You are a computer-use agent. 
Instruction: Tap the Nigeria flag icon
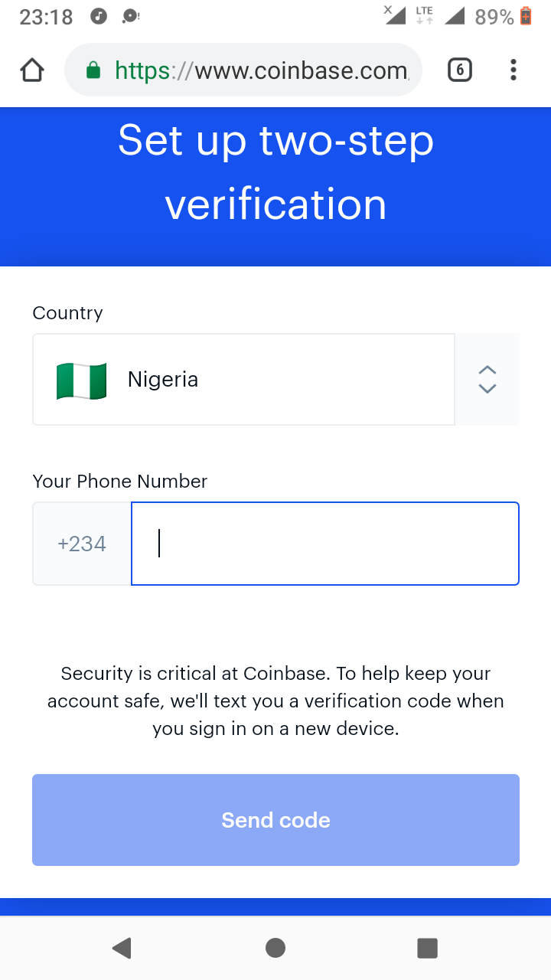tap(81, 380)
